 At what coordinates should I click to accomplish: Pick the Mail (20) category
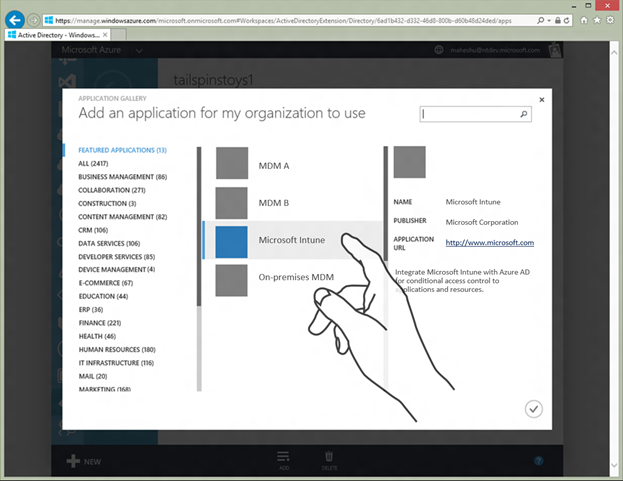click(x=93, y=376)
